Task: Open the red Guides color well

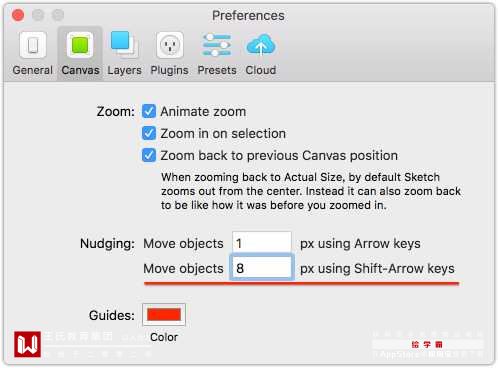Action: (164, 314)
